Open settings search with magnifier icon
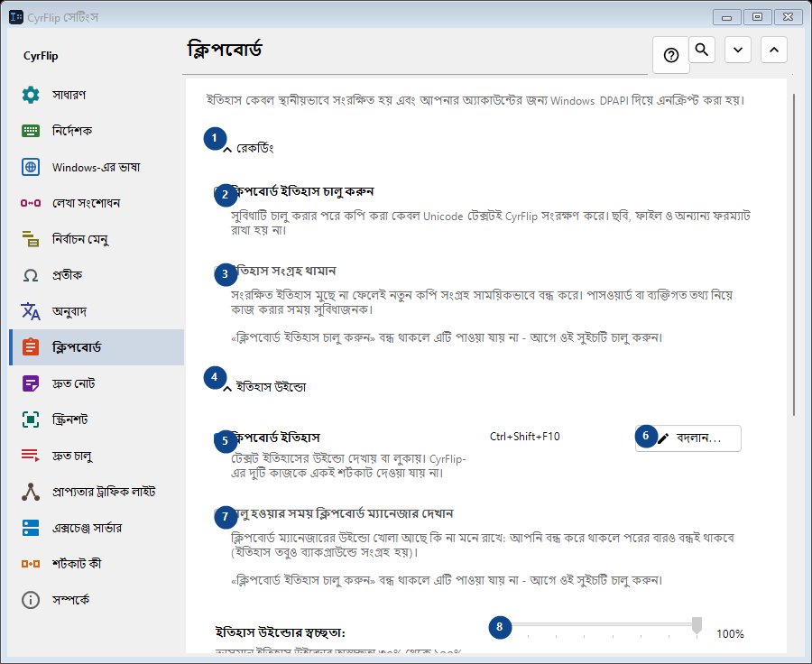 702,50
